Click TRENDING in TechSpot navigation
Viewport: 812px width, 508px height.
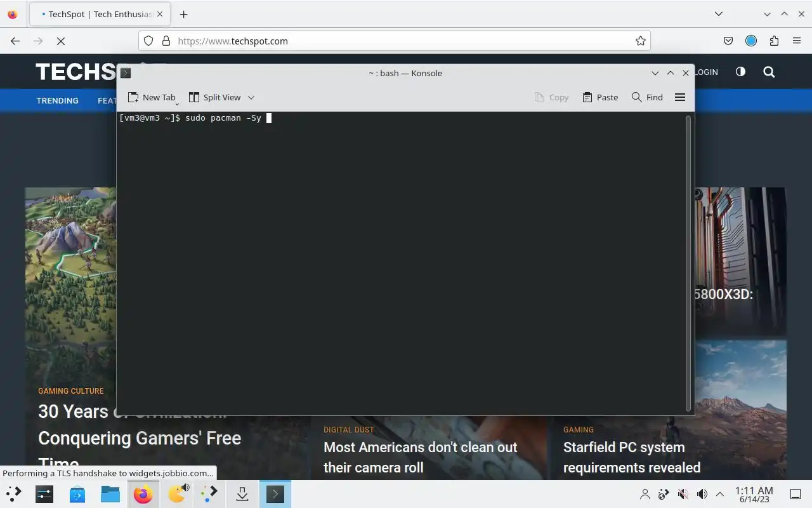(x=58, y=100)
